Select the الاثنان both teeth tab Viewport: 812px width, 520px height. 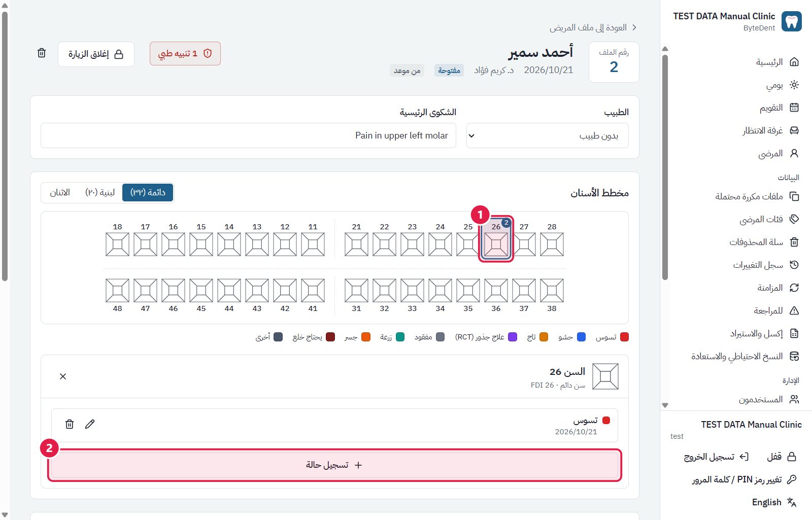[x=60, y=192]
